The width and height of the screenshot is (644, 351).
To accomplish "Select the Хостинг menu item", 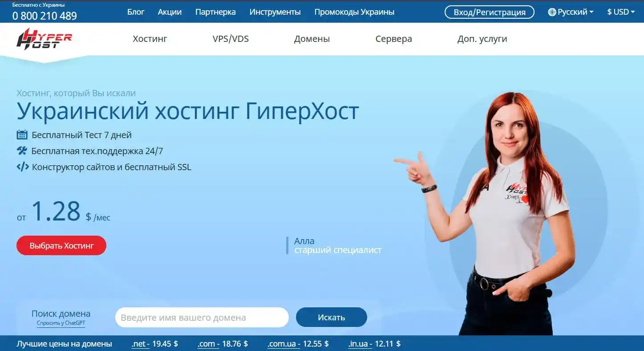I will pyautogui.click(x=150, y=39).
